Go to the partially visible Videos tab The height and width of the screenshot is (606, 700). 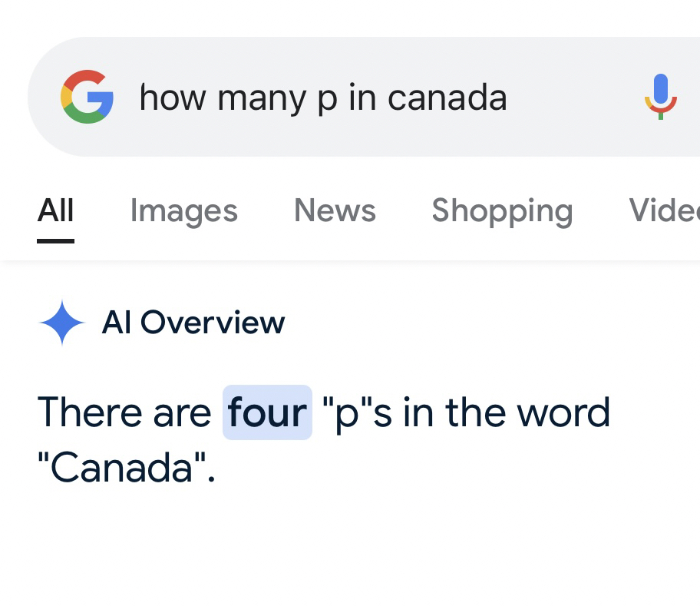pyautogui.click(x=663, y=210)
